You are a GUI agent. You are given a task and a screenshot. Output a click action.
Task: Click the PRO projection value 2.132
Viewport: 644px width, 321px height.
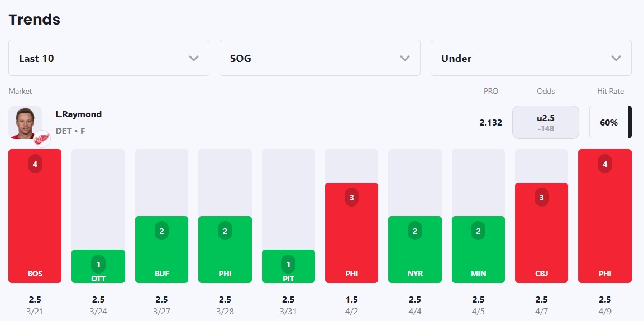click(490, 122)
